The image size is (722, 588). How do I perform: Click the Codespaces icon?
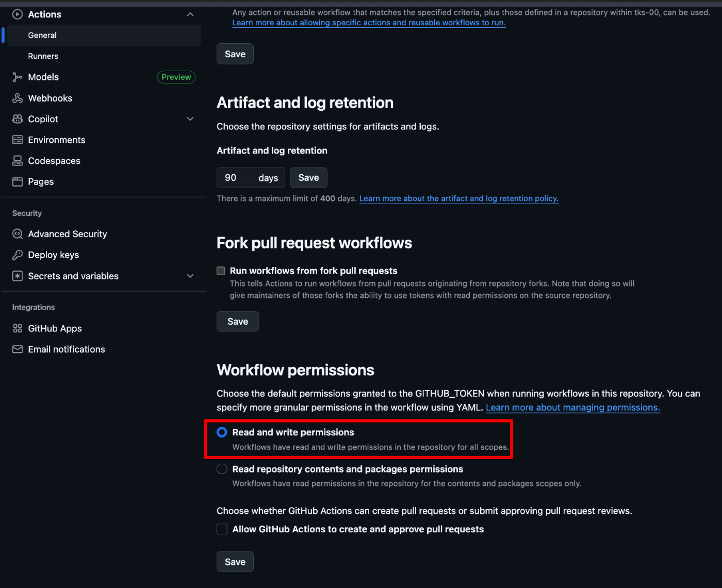click(x=18, y=161)
